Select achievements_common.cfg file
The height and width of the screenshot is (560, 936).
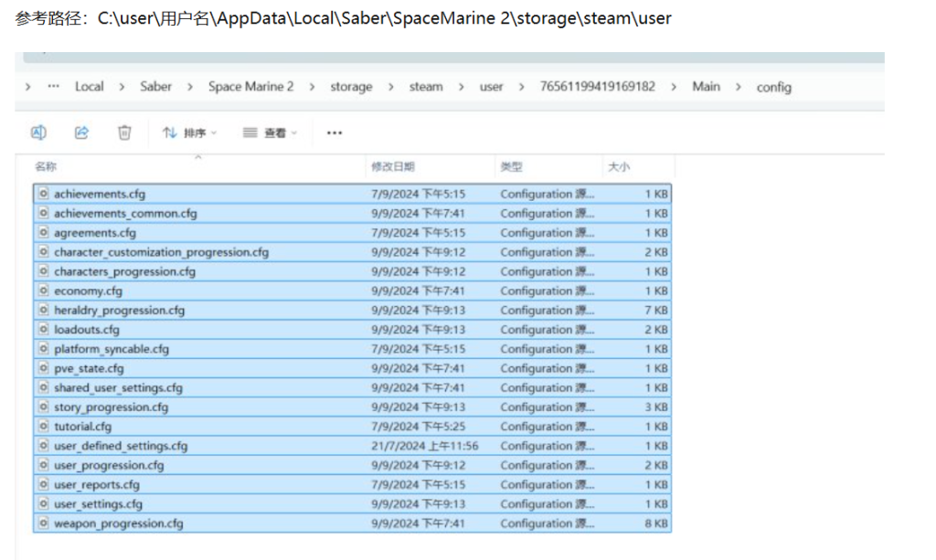352,213
